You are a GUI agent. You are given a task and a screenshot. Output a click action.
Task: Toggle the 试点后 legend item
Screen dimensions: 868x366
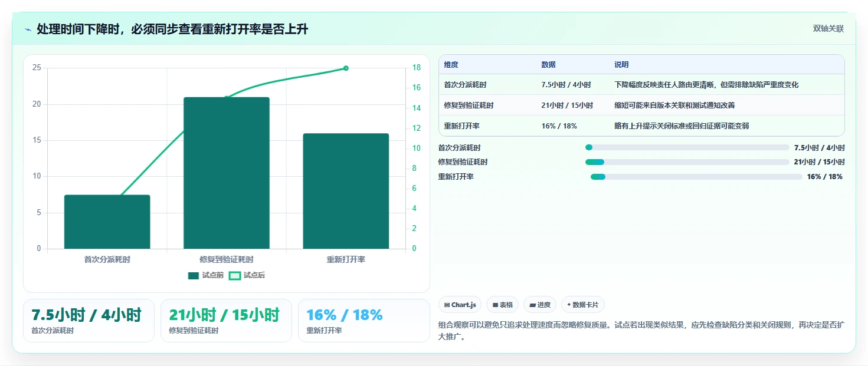pos(247,275)
